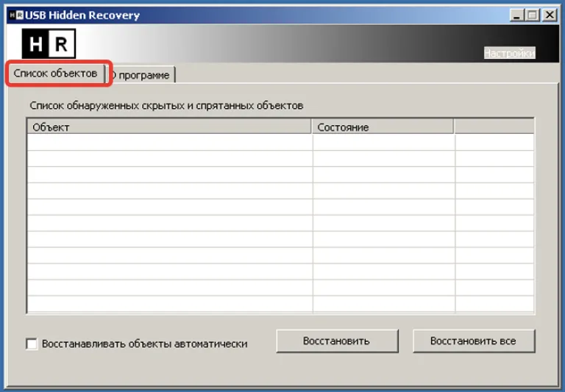Select the first empty row under Объект

[170, 142]
